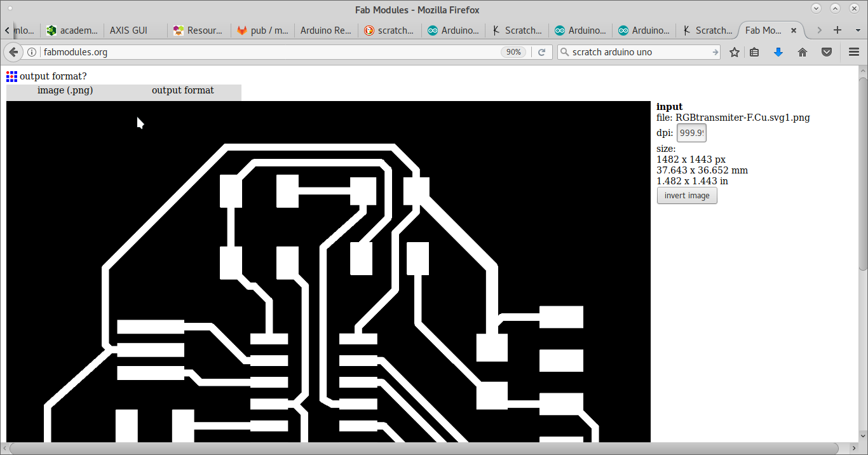Click the invert image button

click(687, 196)
